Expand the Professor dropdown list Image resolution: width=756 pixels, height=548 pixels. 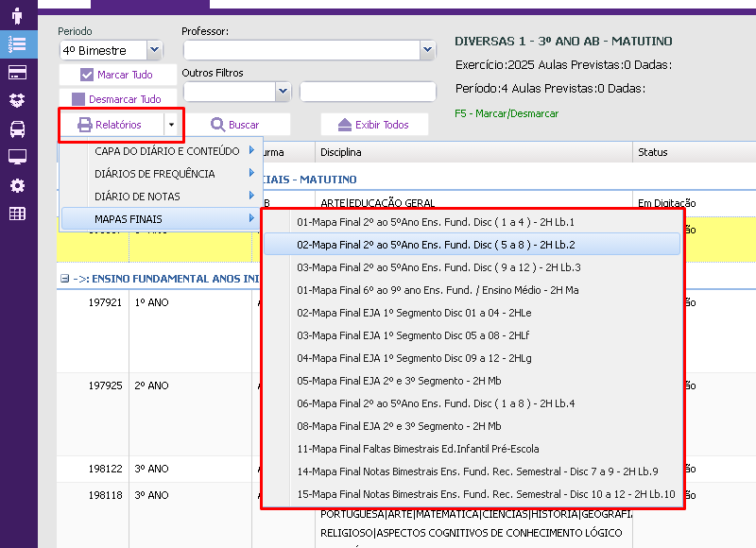(x=427, y=50)
